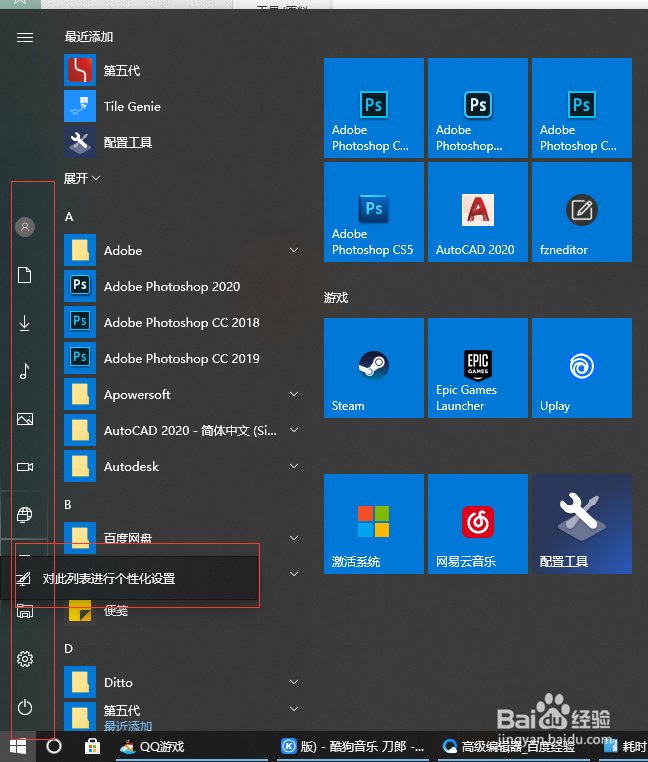Open the middle Adobe Photoshop... tile in top row
648x762 pixels.
point(478,108)
